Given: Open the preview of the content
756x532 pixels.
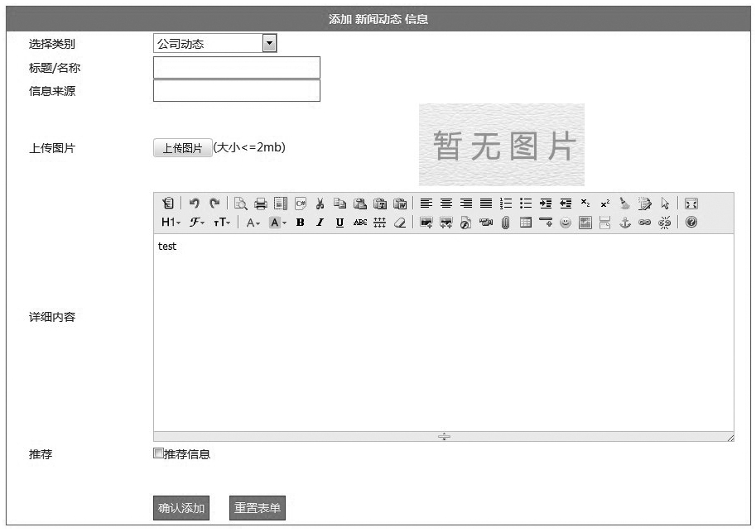Looking at the screenshot, I should tap(241, 204).
